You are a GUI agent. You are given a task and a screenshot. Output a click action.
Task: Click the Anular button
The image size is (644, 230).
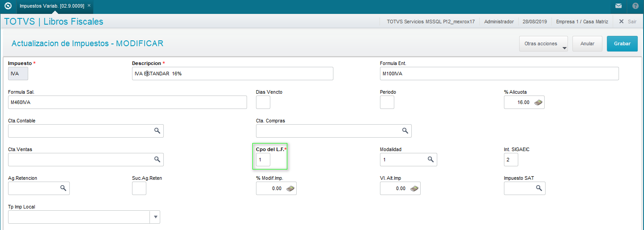coord(587,43)
